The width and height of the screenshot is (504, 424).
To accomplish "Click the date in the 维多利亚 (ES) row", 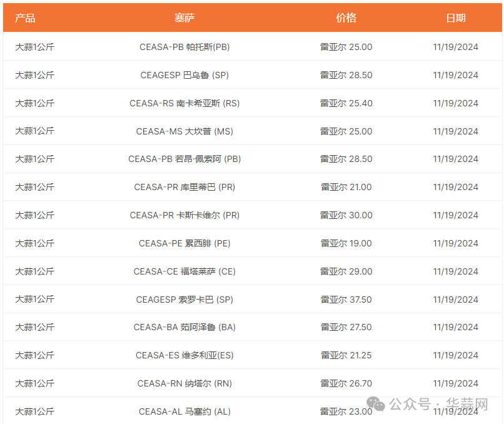I will coord(455,355).
